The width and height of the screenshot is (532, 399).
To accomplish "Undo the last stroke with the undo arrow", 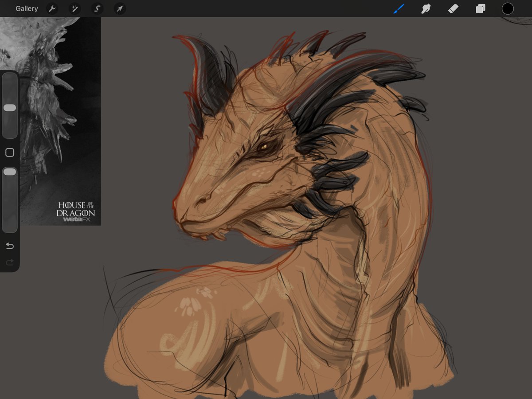I will click(10, 246).
